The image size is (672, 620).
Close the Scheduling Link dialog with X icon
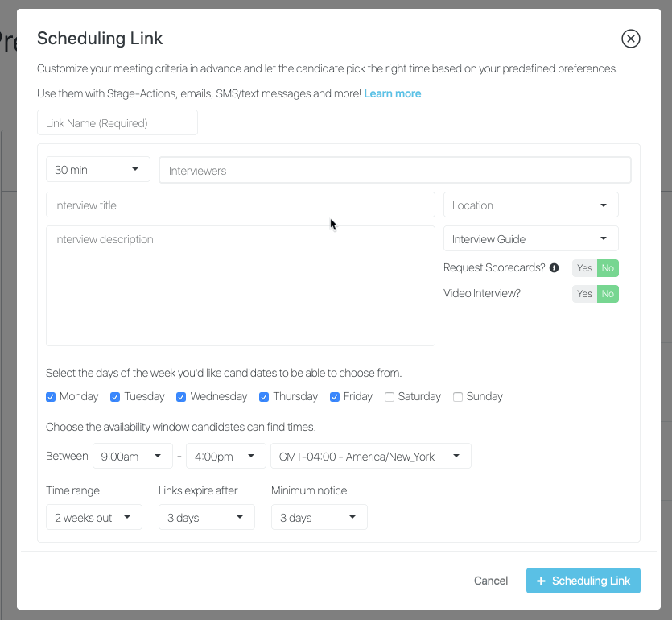tap(630, 39)
